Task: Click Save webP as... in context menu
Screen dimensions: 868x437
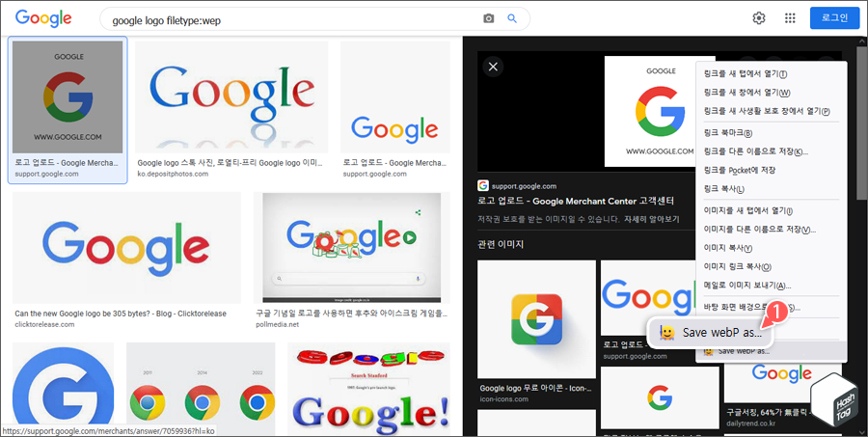Action: (772, 351)
